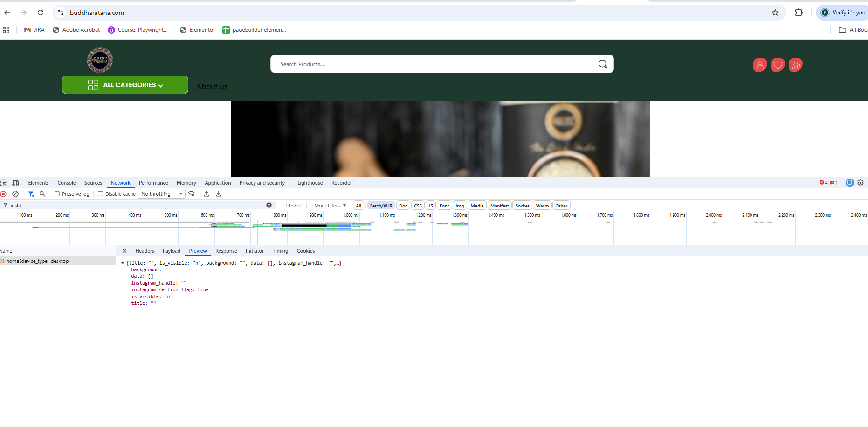Open the pagebuilder elements bookmark

254,30
